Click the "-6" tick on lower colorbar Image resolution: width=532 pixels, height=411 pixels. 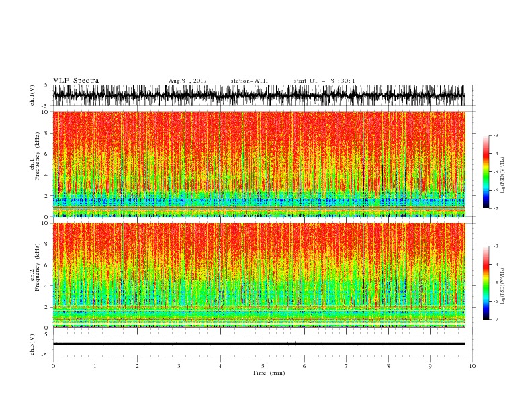coord(495,301)
